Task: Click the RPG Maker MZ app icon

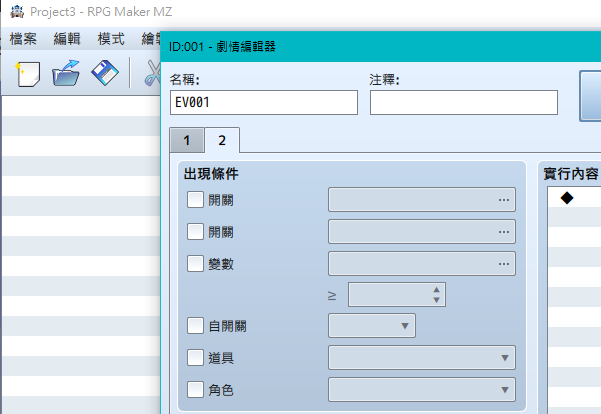Action: click(x=17, y=12)
